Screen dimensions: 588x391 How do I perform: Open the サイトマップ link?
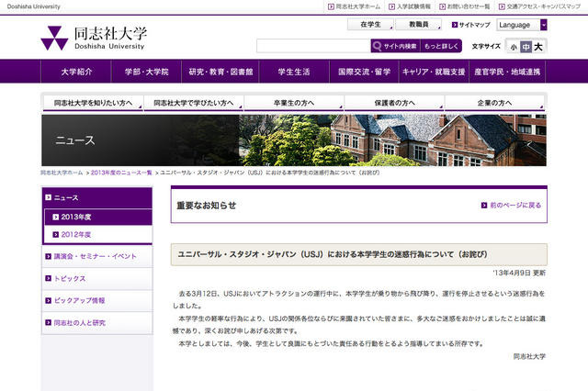[475, 25]
